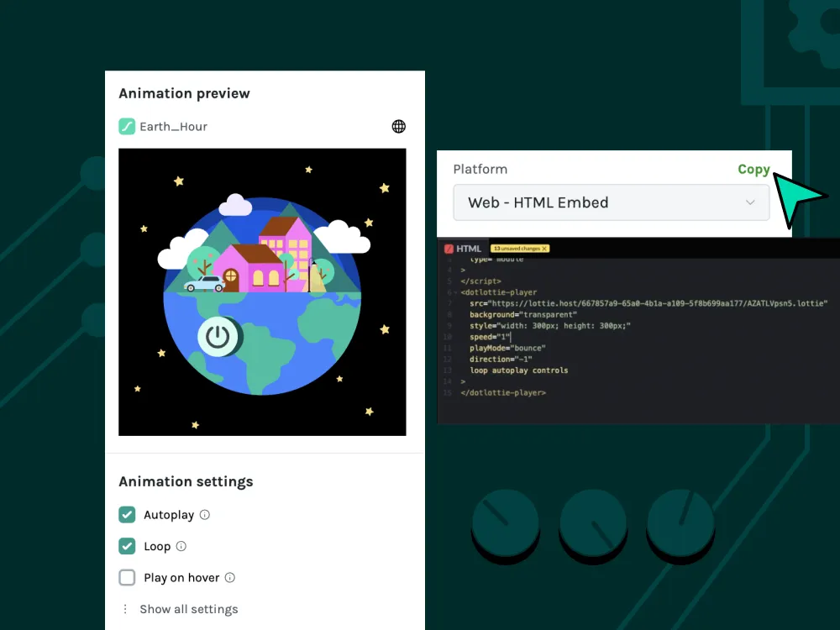This screenshot has width=840, height=630.
Task: Click the loop autoplay controls code line
Action: click(x=518, y=370)
